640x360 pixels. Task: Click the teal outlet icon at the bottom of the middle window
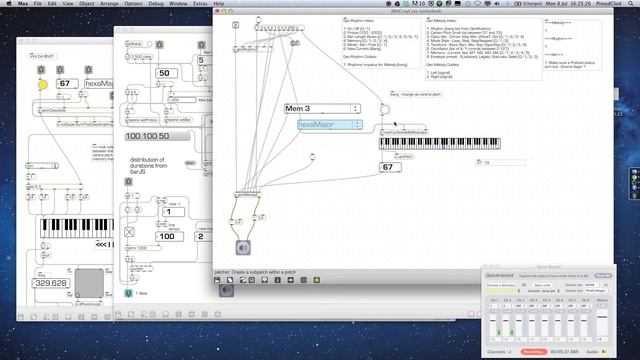click(128, 293)
